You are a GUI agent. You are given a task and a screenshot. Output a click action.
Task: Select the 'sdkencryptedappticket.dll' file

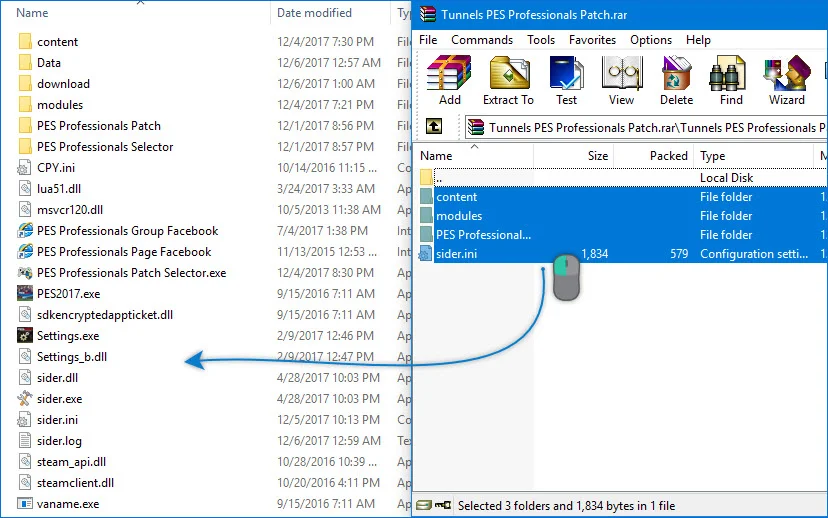click(x=105, y=315)
